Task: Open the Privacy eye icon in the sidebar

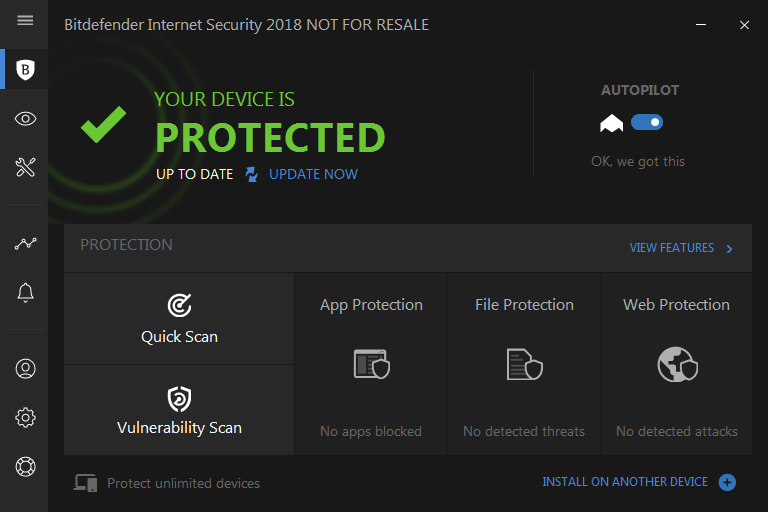Action: pyautogui.click(x=25, y=119)
